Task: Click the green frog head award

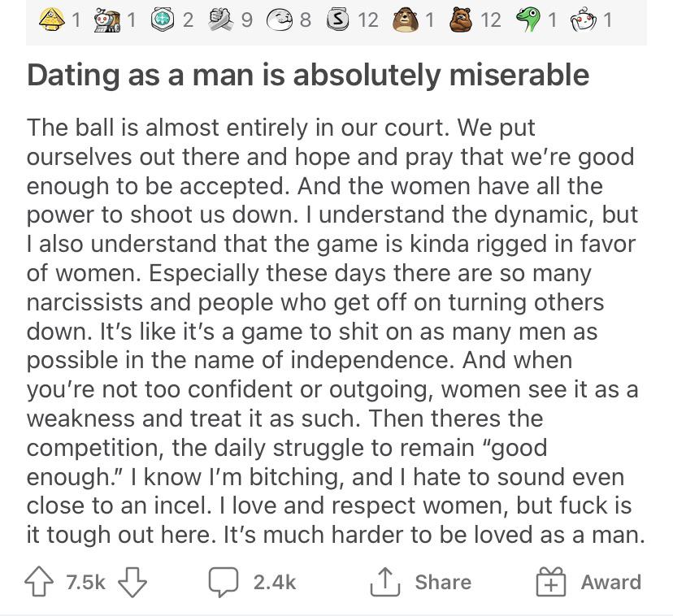Action: 528,19
